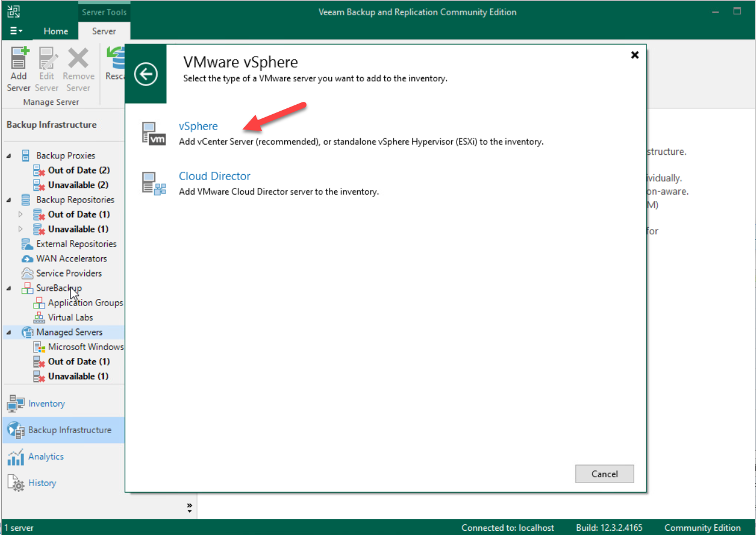The image size is (756, 535).
Task: Click the Veeam logo icon in the title bar
Action: point(13,11)
